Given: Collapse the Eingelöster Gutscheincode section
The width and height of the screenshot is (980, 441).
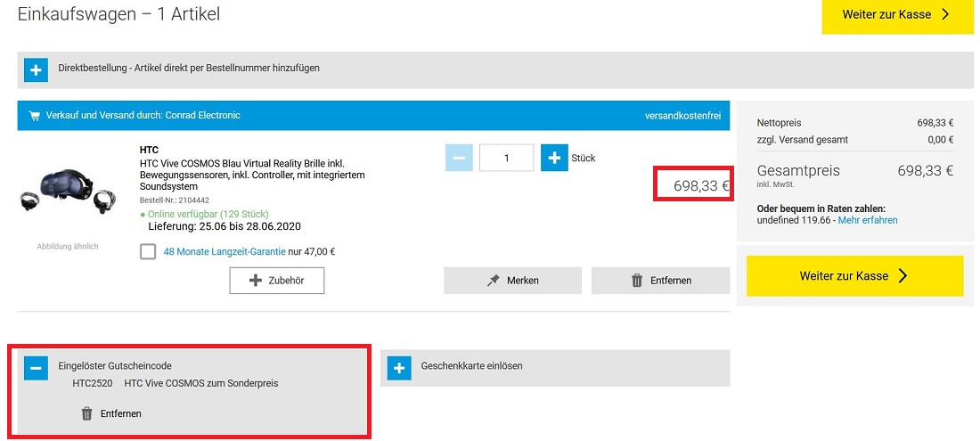Looking at the screenshot, I should (x=37, y=369).
